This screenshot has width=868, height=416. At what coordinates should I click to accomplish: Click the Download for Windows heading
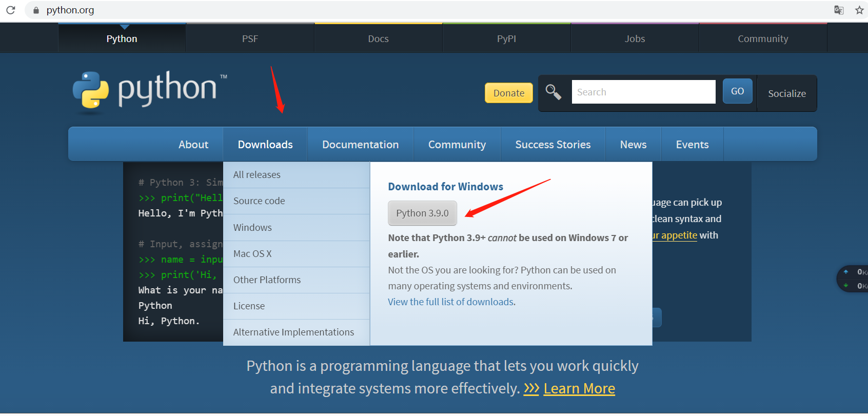445,187
